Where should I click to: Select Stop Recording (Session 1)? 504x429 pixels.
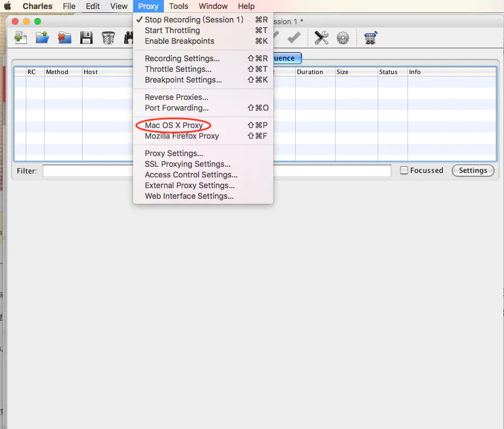203,20
